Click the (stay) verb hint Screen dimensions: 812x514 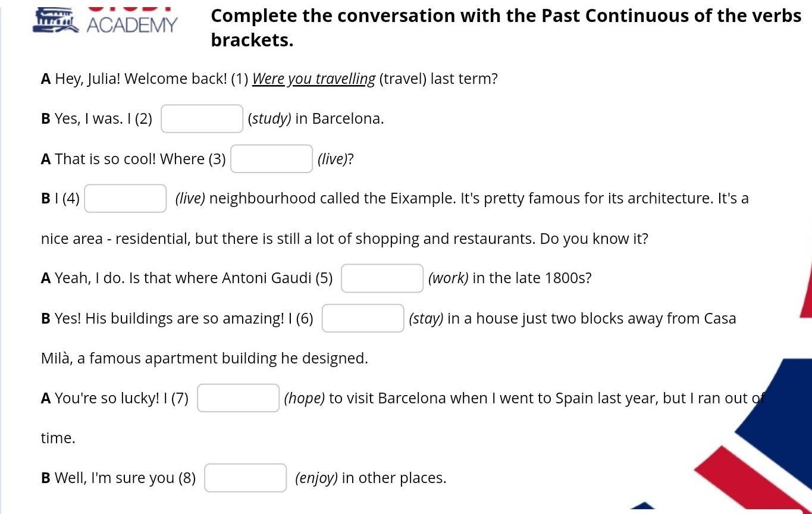426,319
